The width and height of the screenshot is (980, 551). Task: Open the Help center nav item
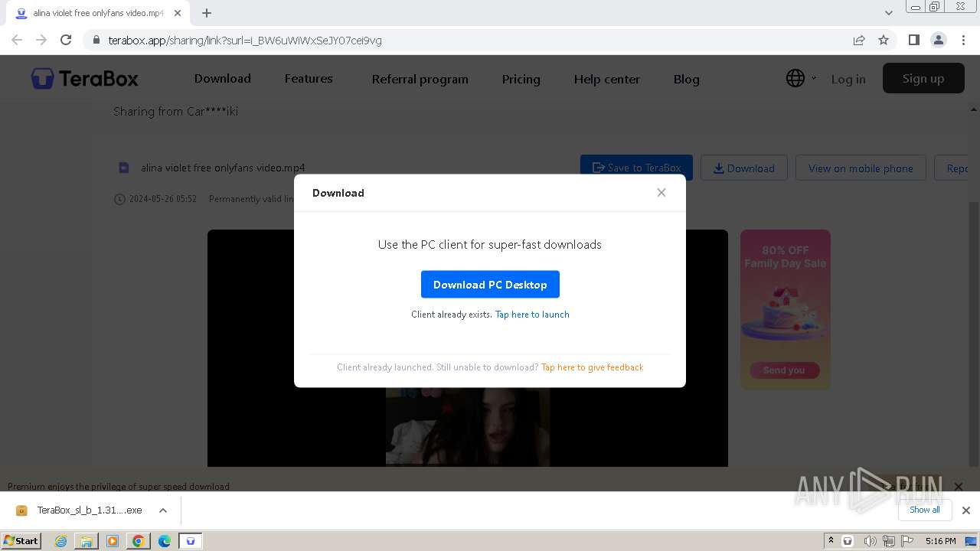606,79
